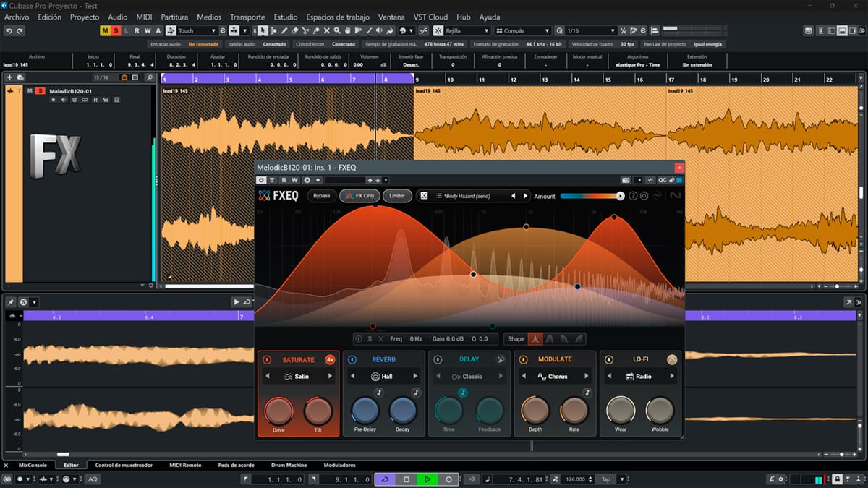Toggle Solo on MelodicB120-01 track
The width and height of the screenshot is (868, 488).
41,91
